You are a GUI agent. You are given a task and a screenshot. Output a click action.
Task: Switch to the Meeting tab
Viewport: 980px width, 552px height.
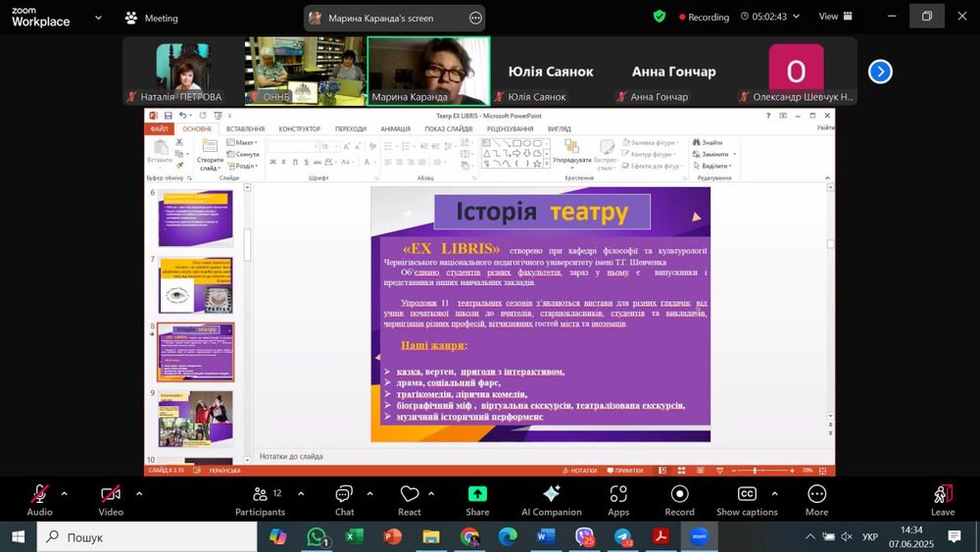pyautogui.click(x=152, y=18)
